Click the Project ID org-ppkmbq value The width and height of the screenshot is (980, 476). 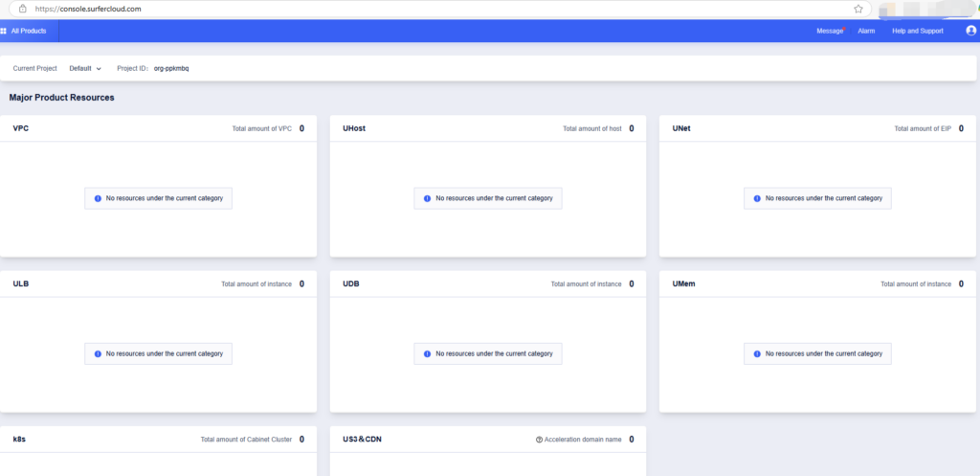tap(171, 69)
